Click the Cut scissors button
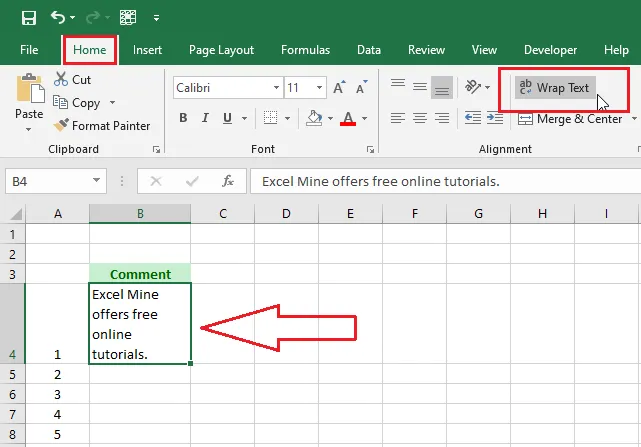641x447 pixels. coord(72,79)
